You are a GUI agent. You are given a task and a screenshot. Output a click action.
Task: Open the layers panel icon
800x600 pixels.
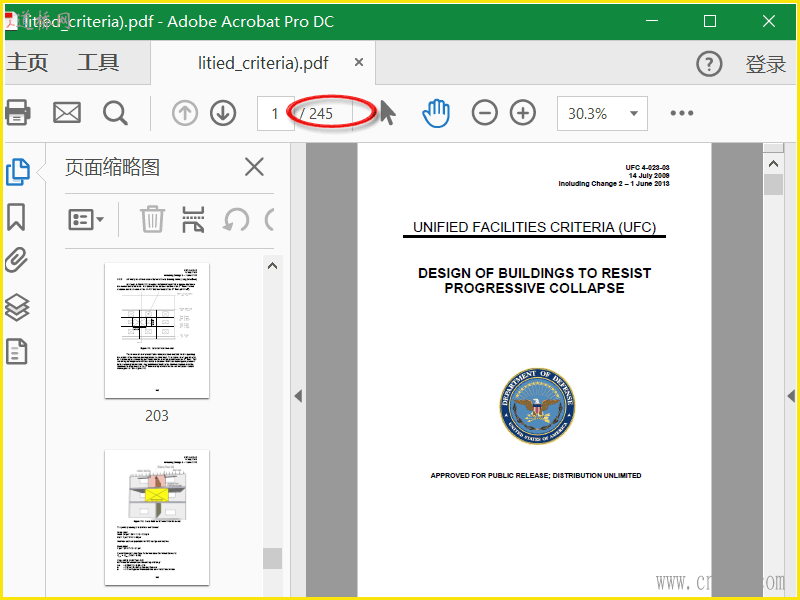pos(17,307)
